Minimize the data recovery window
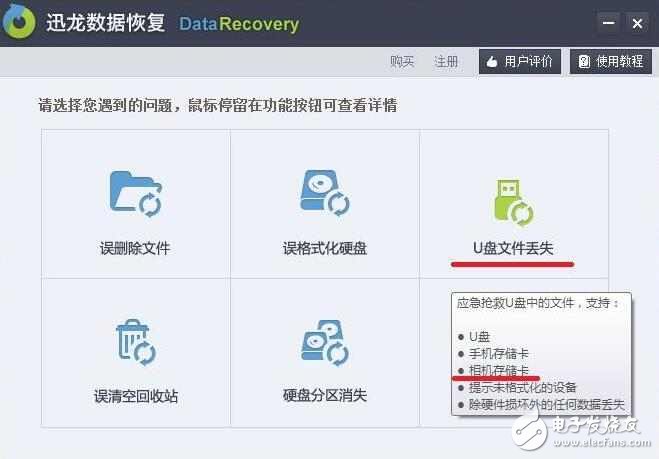Screen dimensions: 659x459 tap(609, 23)
